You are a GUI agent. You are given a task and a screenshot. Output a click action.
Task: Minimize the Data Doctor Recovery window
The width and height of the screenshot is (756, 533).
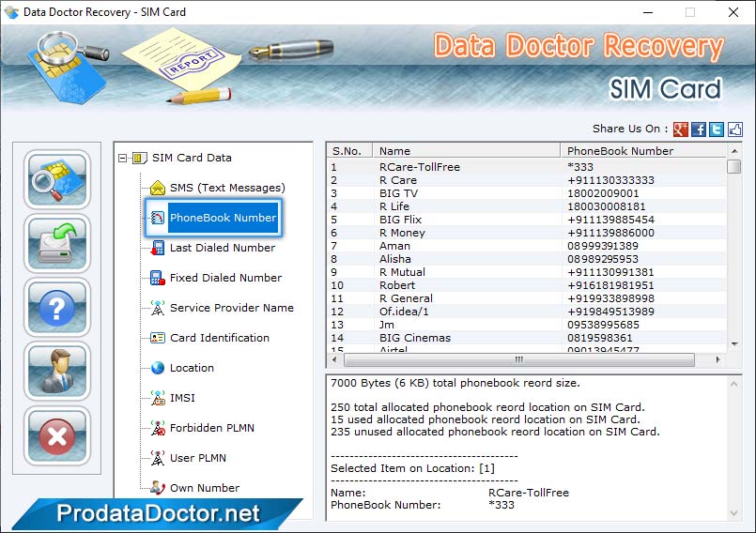click(x=648, y=12)
